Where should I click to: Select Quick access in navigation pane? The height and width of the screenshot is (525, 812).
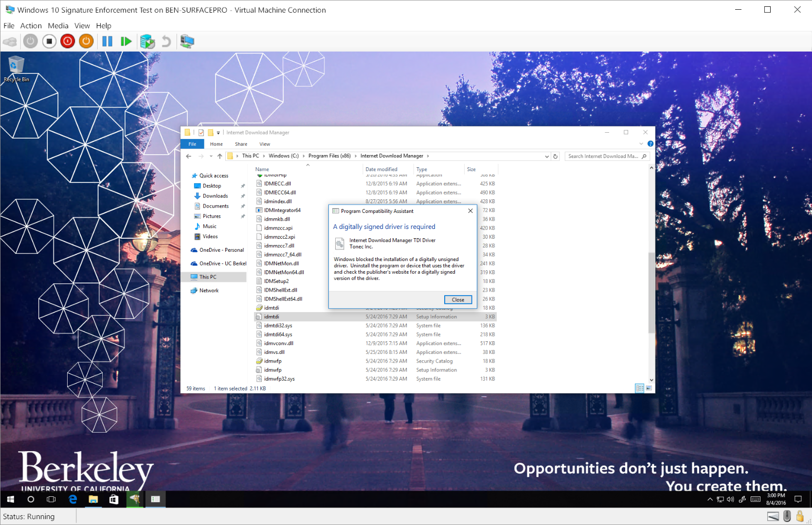[x=214, y=175]
